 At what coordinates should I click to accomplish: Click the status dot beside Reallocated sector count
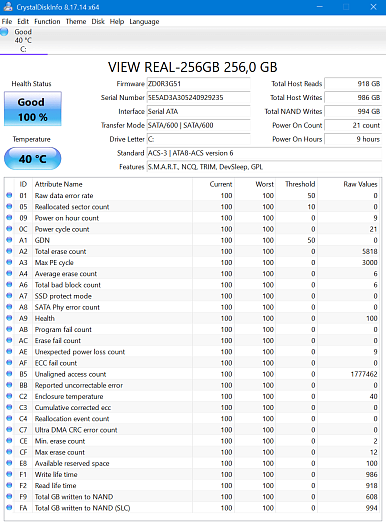point(9,206)
